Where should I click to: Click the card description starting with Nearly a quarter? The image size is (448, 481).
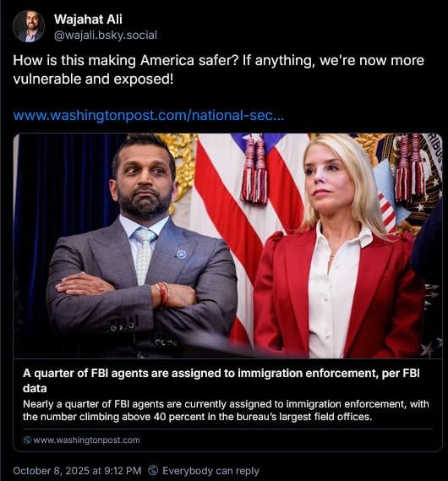226,411
